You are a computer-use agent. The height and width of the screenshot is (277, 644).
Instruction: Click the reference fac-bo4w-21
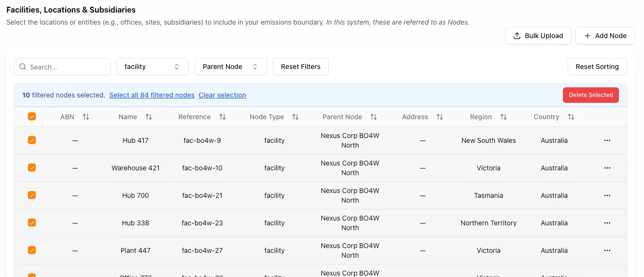(x=202, y=195)
